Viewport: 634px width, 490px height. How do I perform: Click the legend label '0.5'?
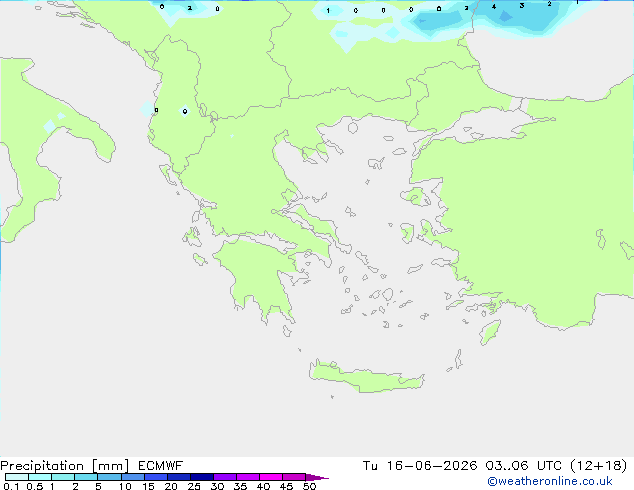(x=34, y=486)
